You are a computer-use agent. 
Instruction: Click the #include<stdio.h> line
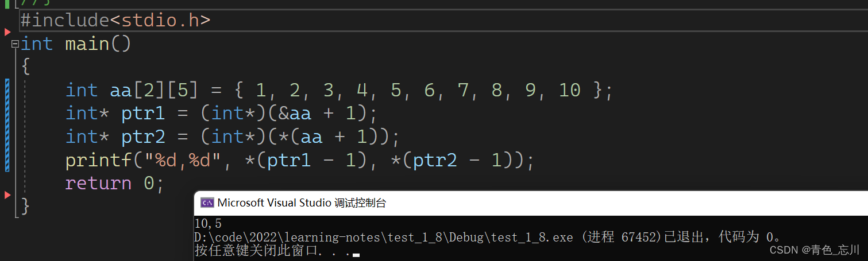click(115, 21)
